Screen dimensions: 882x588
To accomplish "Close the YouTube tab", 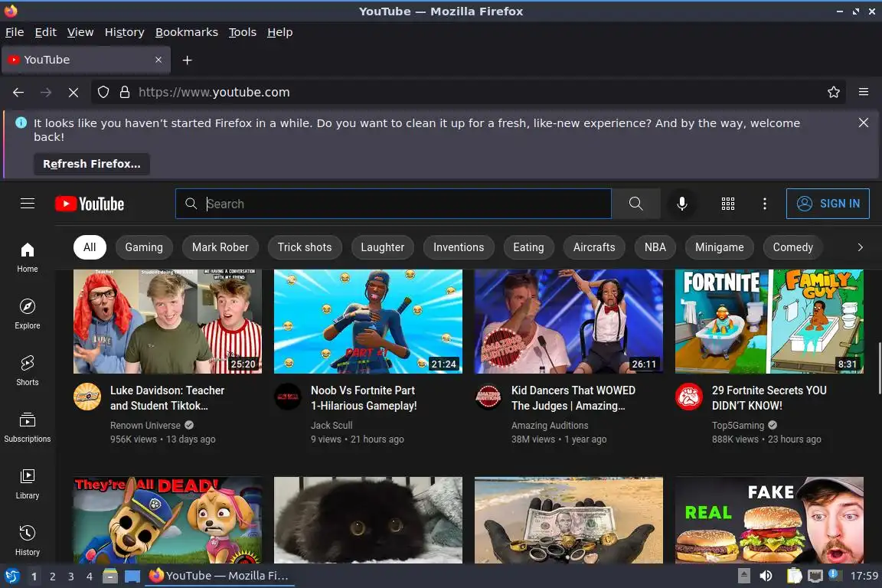I will (158, 60).
